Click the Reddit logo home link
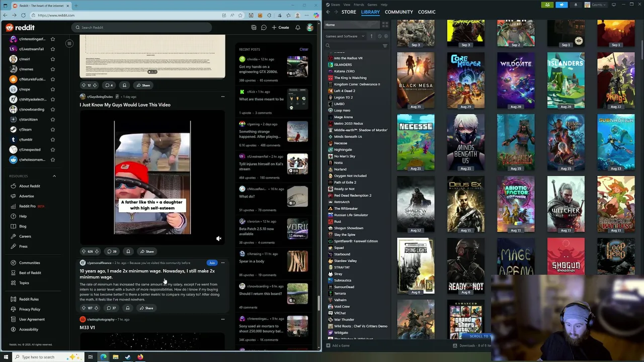This screenshot has width=644, height=362. tap(20, 28)
